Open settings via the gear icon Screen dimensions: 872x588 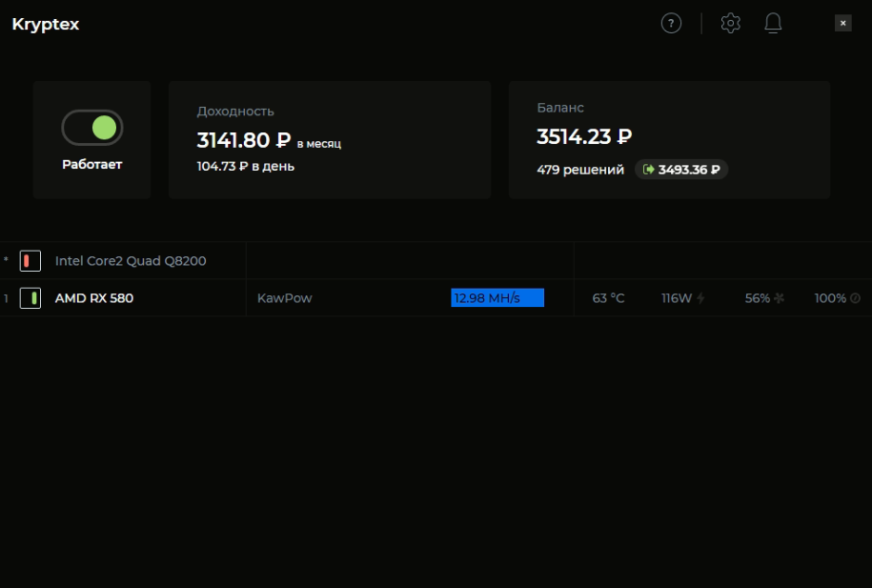(x=730, y=24)
